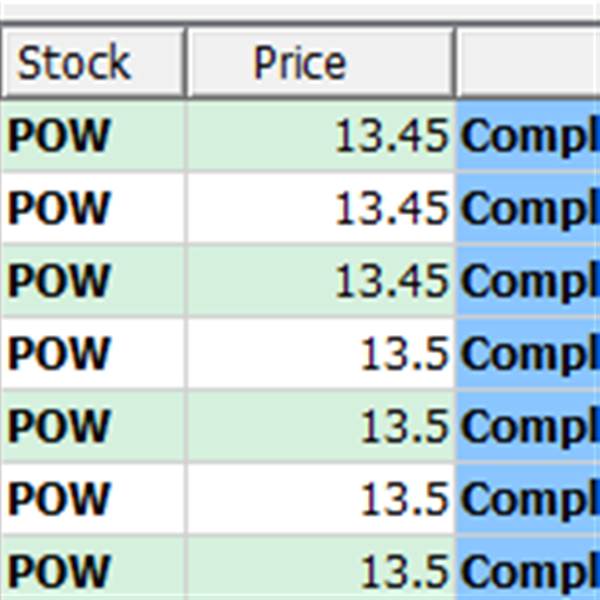Click the Compl status cell in the second row
Image resolution: width=600 pixels, height=600 pixels.
(x=528, y=208)
